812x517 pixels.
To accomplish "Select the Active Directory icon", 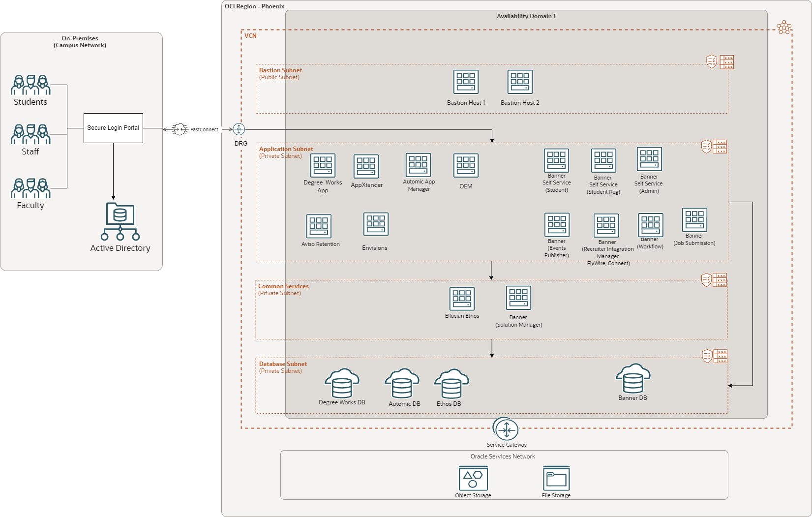I will 120,221.
